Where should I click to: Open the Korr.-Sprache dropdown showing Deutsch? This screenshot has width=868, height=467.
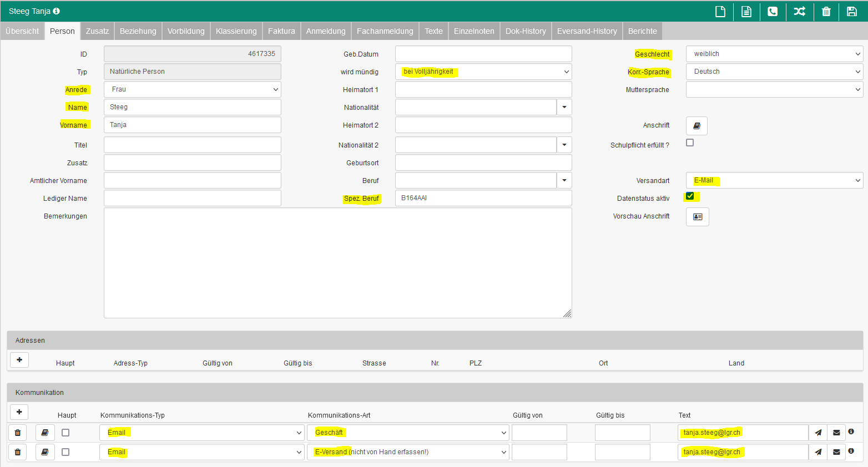(774, 72)
